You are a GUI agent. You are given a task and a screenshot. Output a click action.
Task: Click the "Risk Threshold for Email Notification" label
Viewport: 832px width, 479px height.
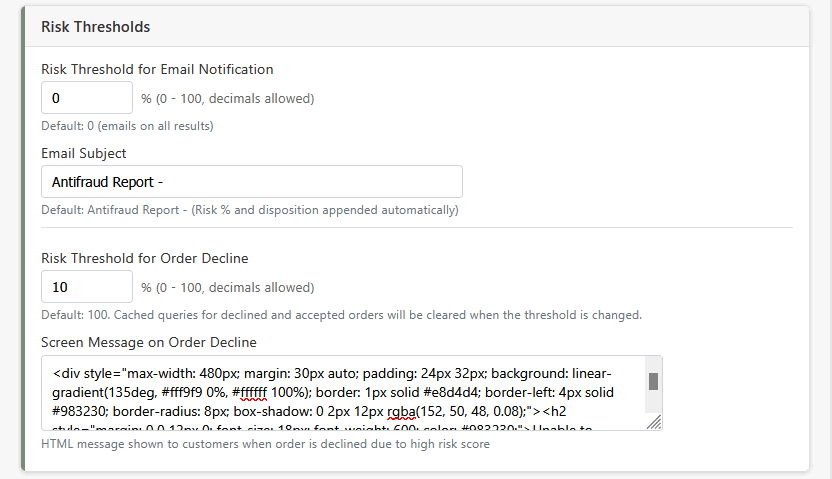[x=157, y=69]
